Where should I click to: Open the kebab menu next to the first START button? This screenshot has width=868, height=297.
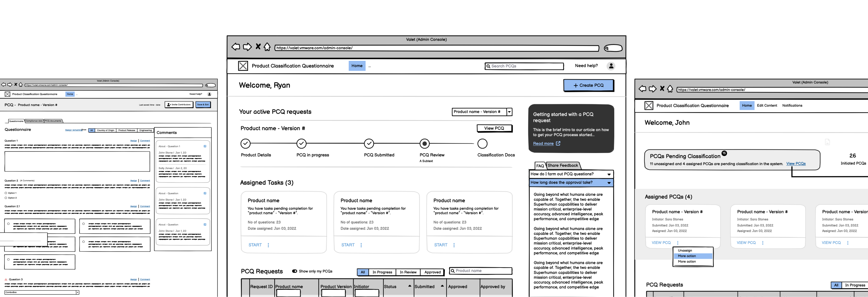coord(268,245)
